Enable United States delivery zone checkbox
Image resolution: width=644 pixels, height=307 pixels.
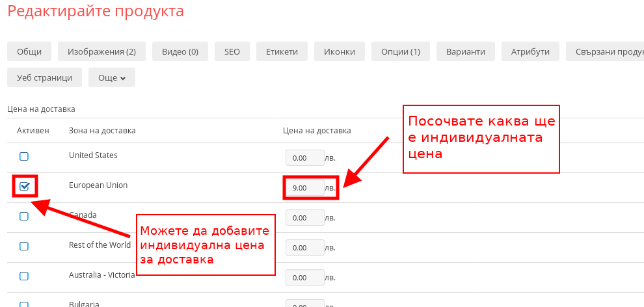(24, 156)
